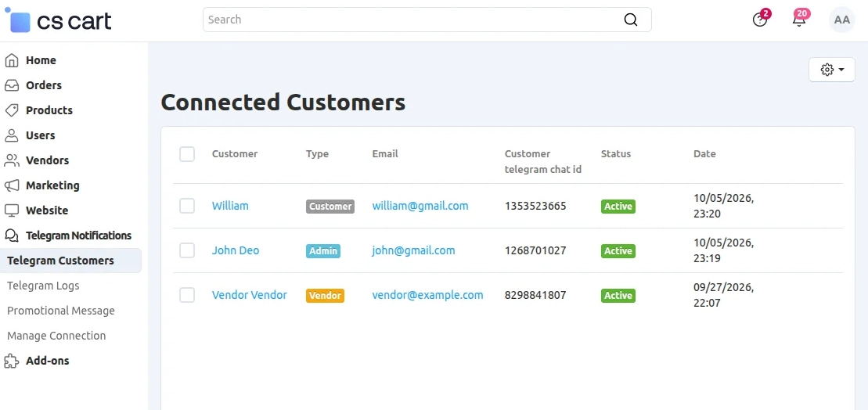Screen dimensions: 868x410
Task: Open the gear settings dropdown
Action: 831,70
